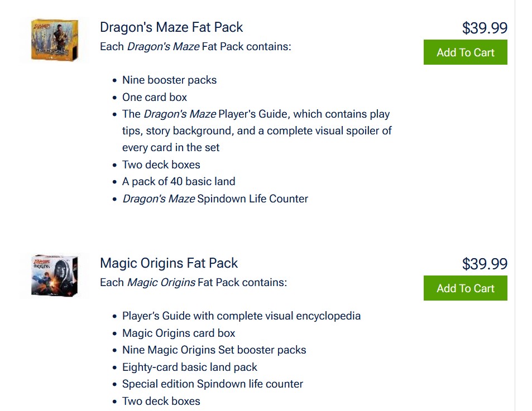Click the $39.99 price for Dragon's Maze
532x411 pixels.
tap(485, 28)
